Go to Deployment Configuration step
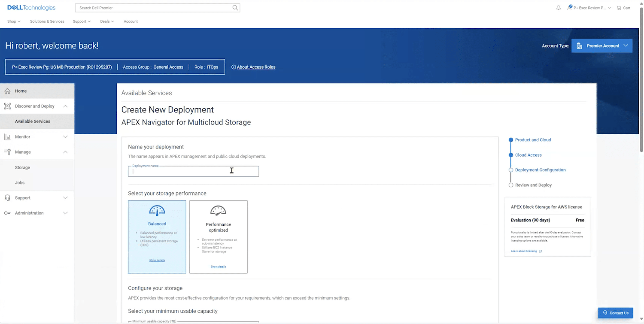644x324 pixels. pyautogui.click(x=540, y=170)
